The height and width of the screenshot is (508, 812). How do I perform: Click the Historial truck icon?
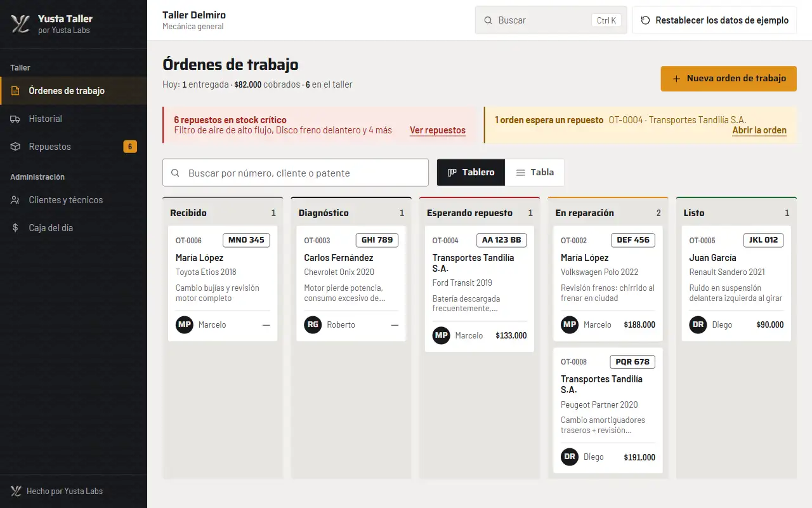[16, 119]
